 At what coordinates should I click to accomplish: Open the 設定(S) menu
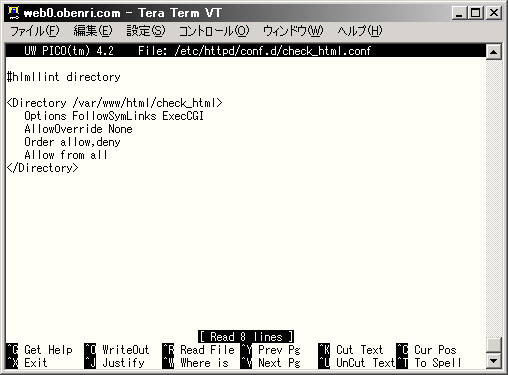pyautogui.click(x=146, y=31)
